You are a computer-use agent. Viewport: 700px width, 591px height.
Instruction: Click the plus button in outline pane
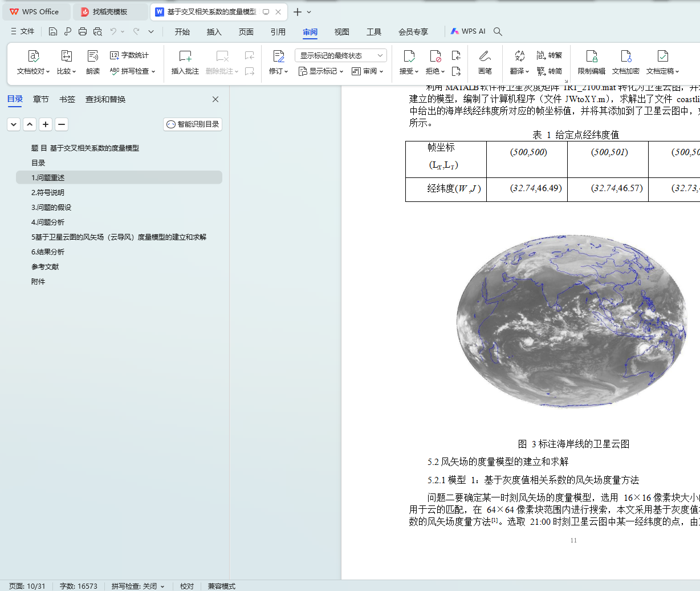pyautogui.click(x=46, y=124)
